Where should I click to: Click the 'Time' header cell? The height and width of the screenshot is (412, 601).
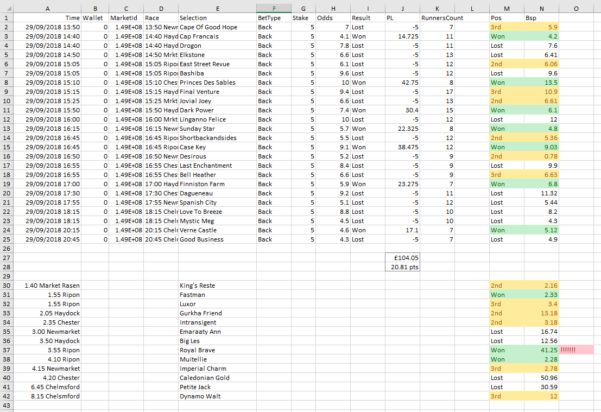47,18
